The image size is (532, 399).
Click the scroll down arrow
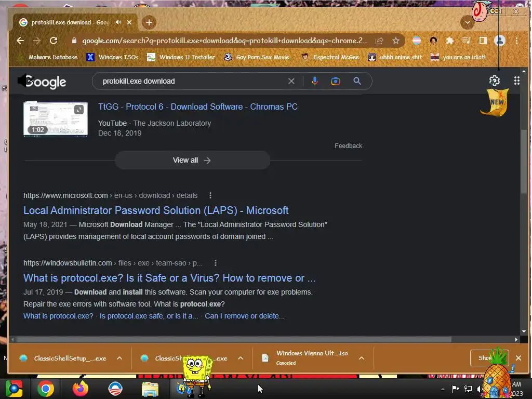point(524,331)
